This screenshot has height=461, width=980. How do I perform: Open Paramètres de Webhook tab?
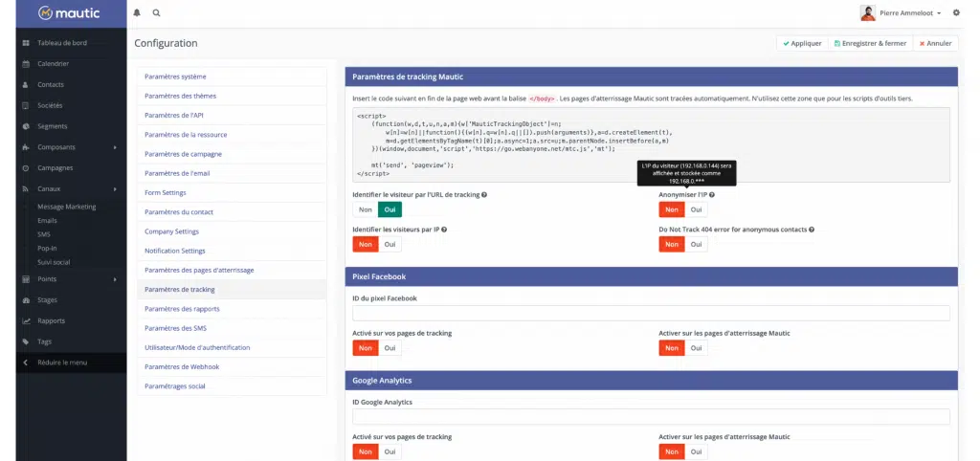tap(232, 366)
